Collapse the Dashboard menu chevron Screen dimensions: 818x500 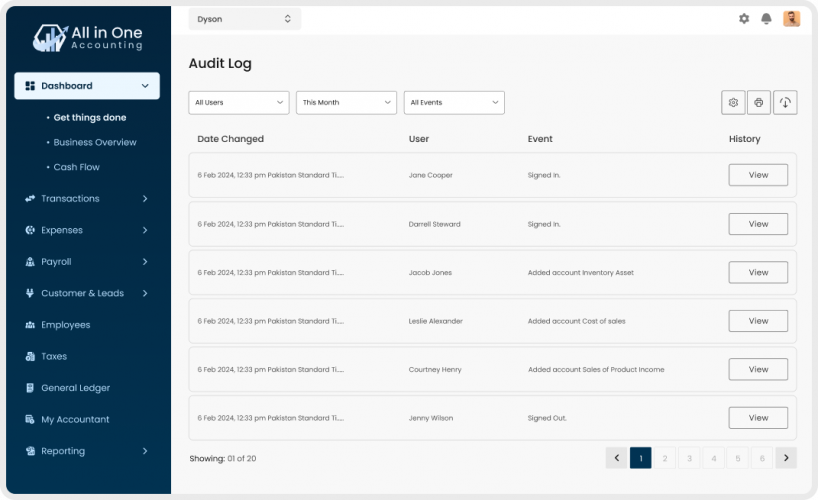tap(145, 86)
